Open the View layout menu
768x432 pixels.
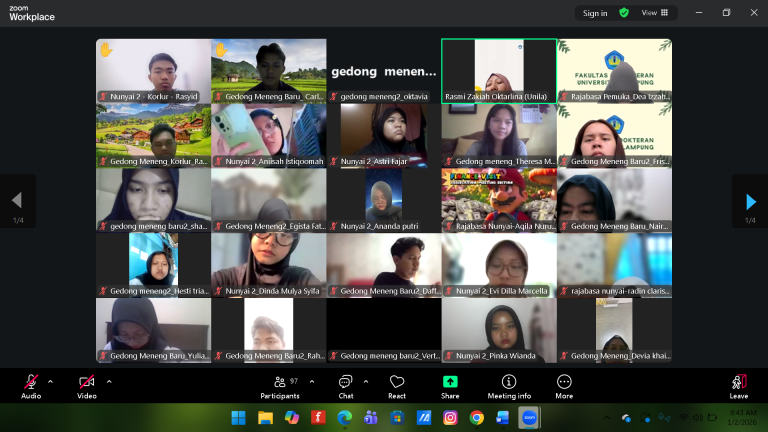pyautogui.click(x=655, y=13)
